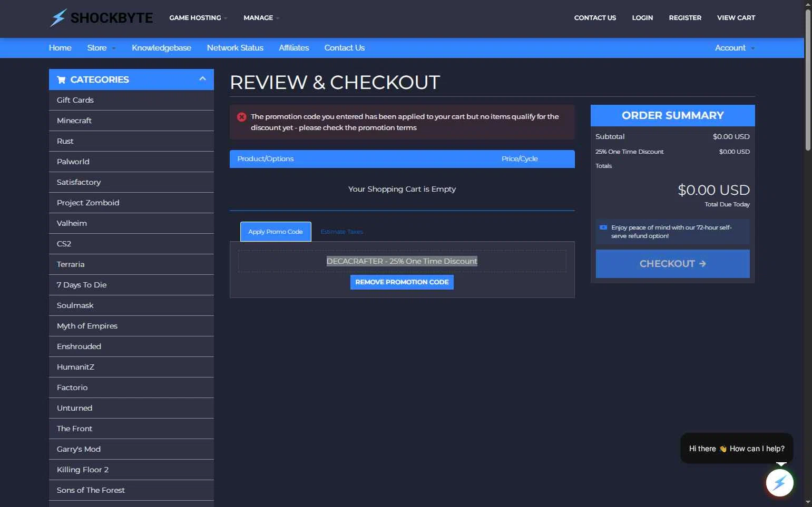The image size is (812, 507).
Task: Open Affiliates page
Action: pyautogui.click(x=294, y=48)
